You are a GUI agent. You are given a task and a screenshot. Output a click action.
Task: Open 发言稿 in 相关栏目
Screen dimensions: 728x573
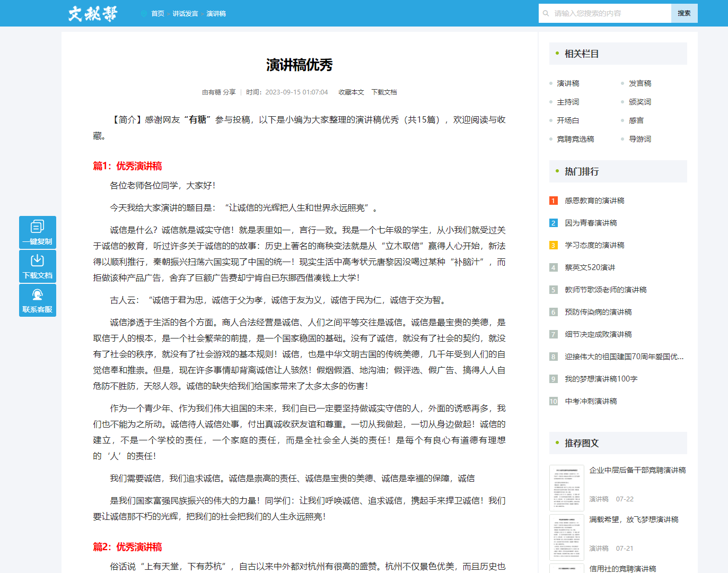pos(640,83)
